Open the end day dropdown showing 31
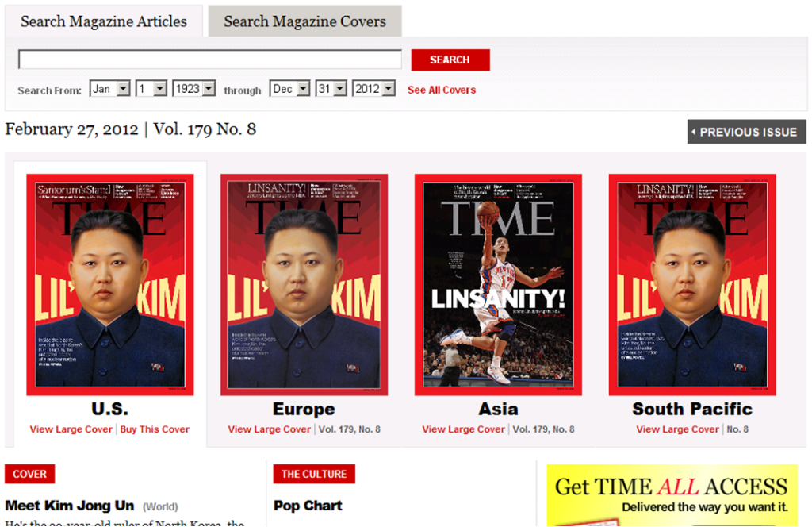Viewport: 812px width, 527px height. click(x=331, y=89)
